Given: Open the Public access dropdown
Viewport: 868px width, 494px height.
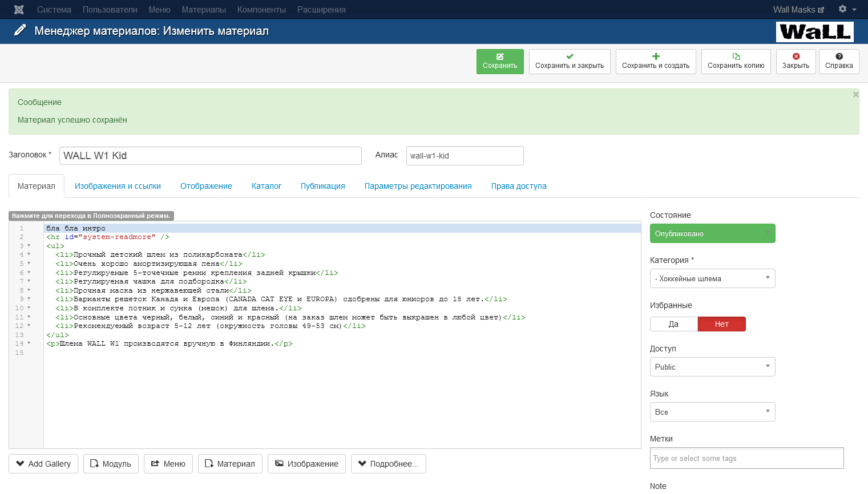Looking at the screenshot, I should (712, 367).
